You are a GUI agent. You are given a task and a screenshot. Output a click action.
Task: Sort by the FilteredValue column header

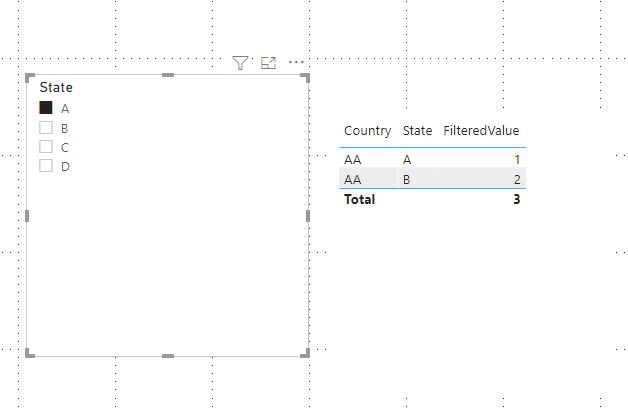coord(481,131)
